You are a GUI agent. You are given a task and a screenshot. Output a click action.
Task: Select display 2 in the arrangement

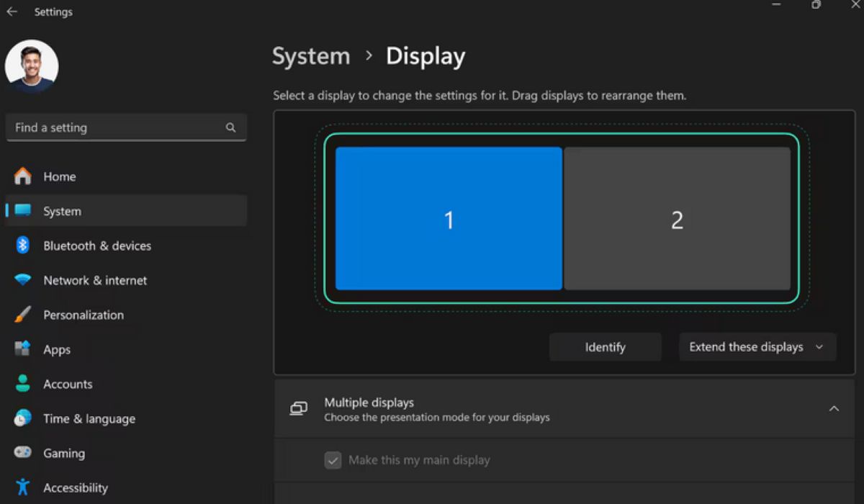pyautogui.click(x=677, y=219)
